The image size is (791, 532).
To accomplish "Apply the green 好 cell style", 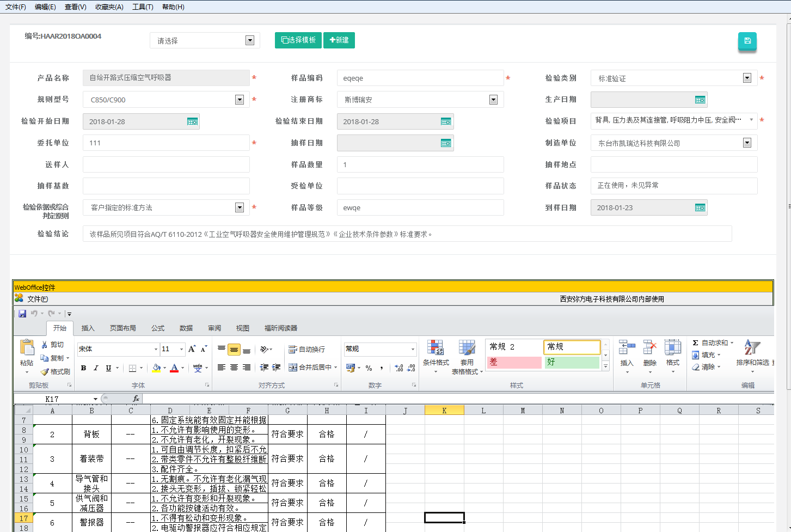I will pos(571,362).
